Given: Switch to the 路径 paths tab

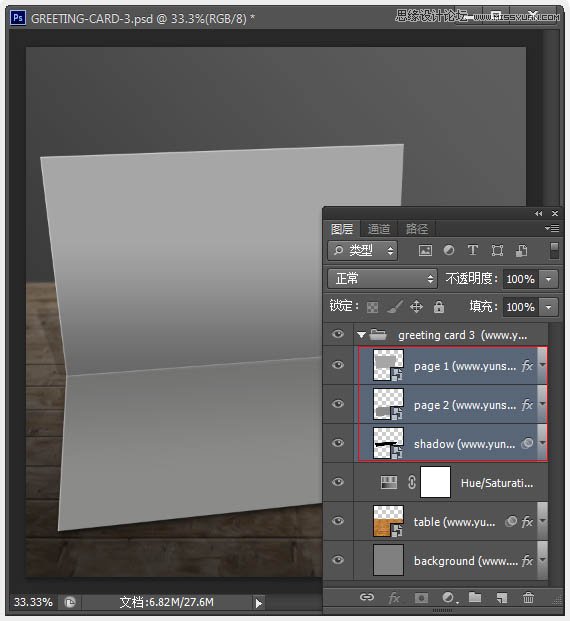Looking at the screenshot, I should (x=417, y=229).
